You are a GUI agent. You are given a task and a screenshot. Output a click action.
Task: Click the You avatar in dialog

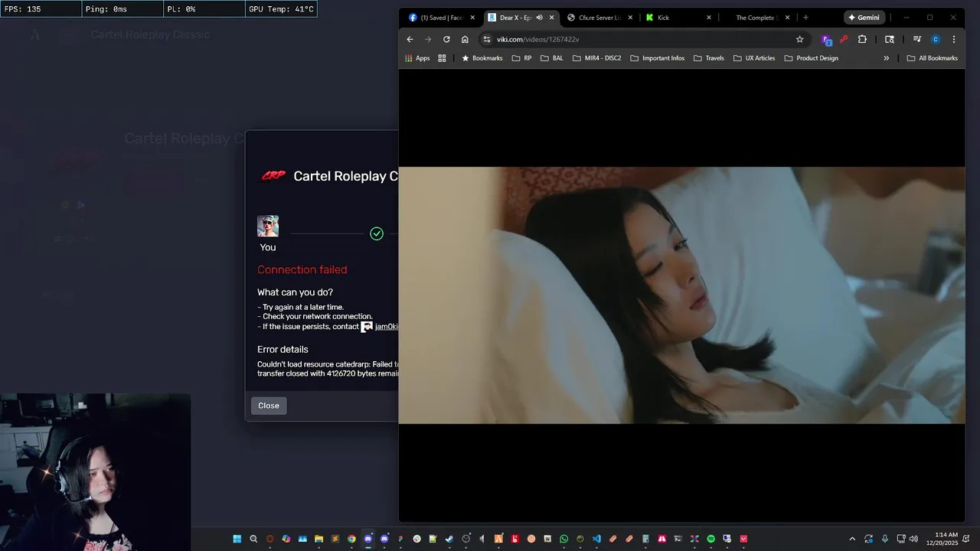[x=268, y=227]
